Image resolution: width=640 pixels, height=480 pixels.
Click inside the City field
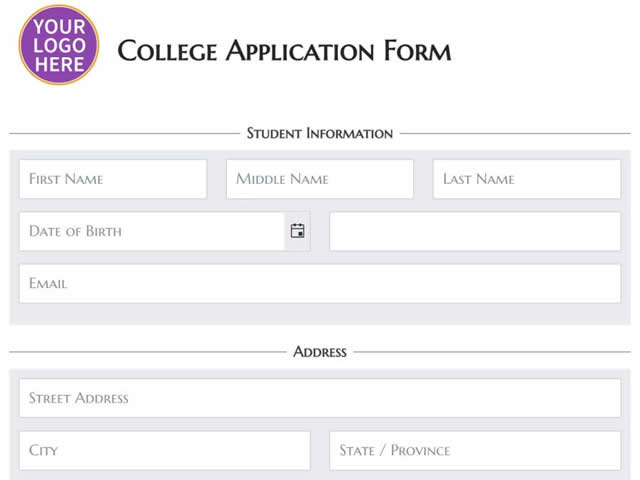(x=164, y=451)
